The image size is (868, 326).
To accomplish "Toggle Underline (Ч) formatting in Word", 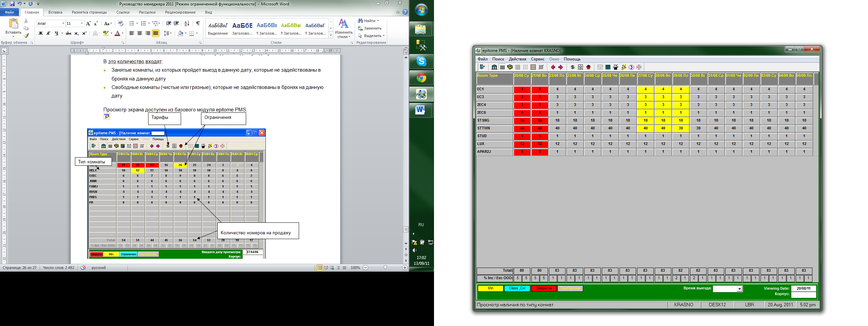I will (56, 33).
